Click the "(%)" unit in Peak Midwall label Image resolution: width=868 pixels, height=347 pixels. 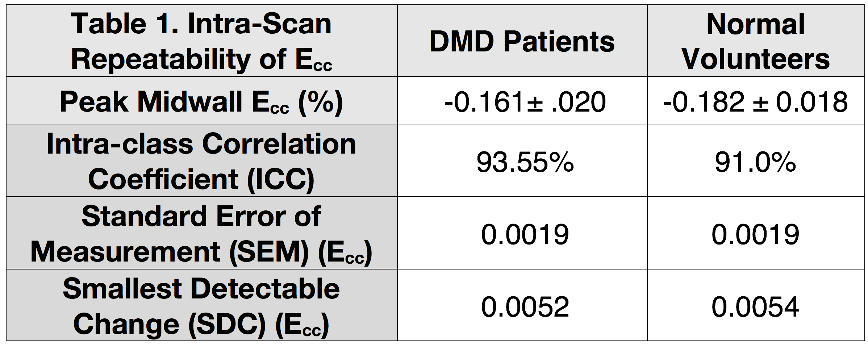point(320,103)
